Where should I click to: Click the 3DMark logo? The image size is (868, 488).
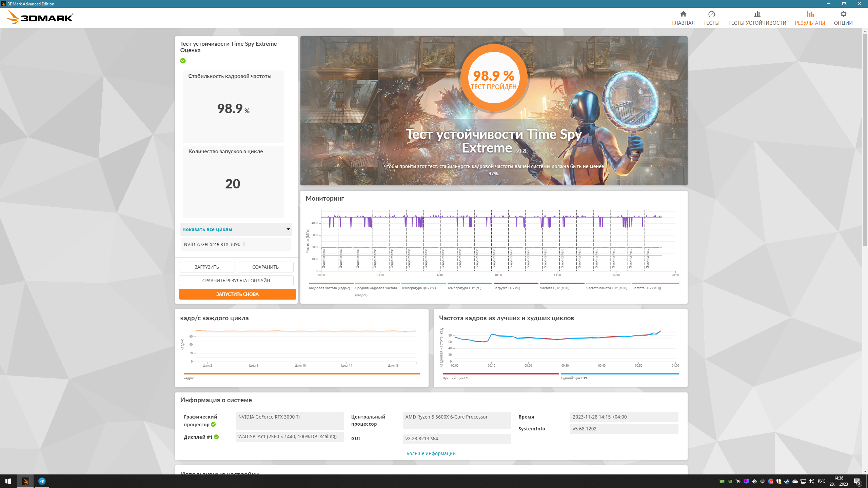click(40, 17)
